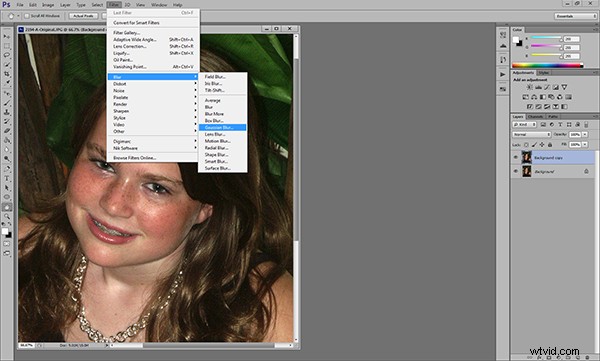The width and height of the screenshot is (600, 361).
Task: Filter layers by type layers icon
Action: pyautogui.click(x=560, y=124)
